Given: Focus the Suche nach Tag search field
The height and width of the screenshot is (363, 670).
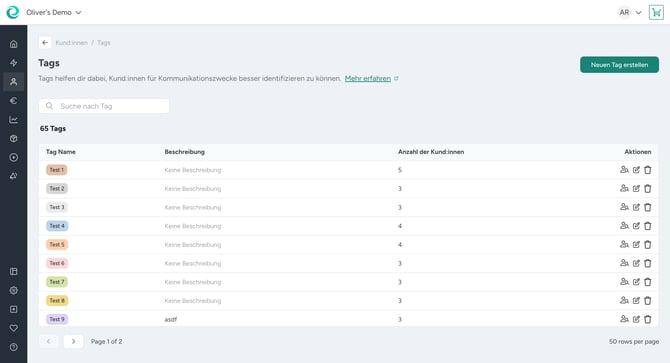Looking at the screenshot, I should point(104,106).
